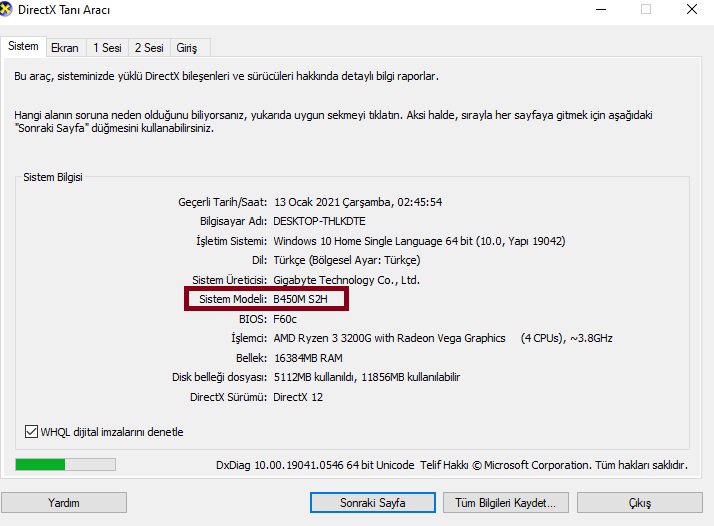Minimize the DirectX Tanı Aracı window
Image resolution: width=714 pixels, height=526 pixels.
point(601,10)
